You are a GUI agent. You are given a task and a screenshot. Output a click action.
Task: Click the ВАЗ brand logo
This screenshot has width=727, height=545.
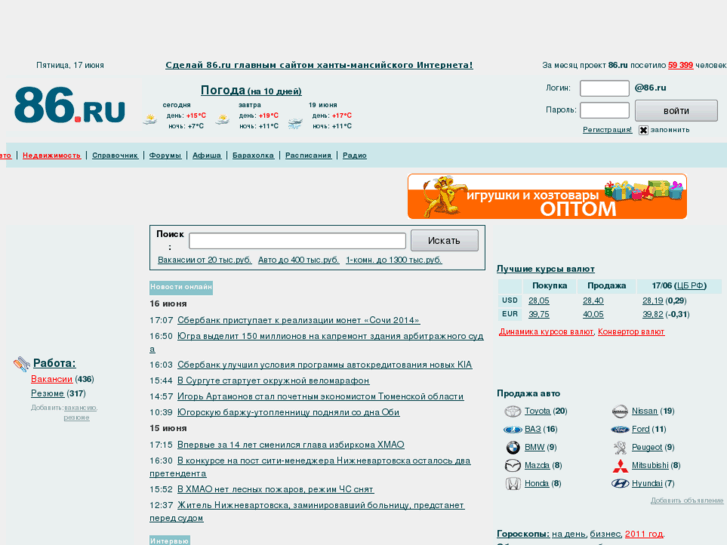(x=513, y=430)
